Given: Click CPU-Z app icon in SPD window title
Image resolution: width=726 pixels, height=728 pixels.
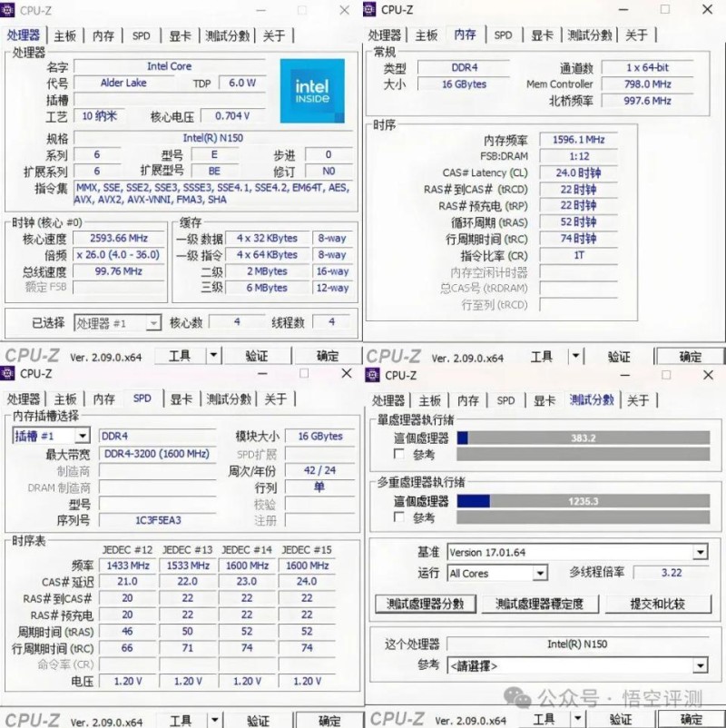Looking at the screenshot, I should [x=7, y=373].
